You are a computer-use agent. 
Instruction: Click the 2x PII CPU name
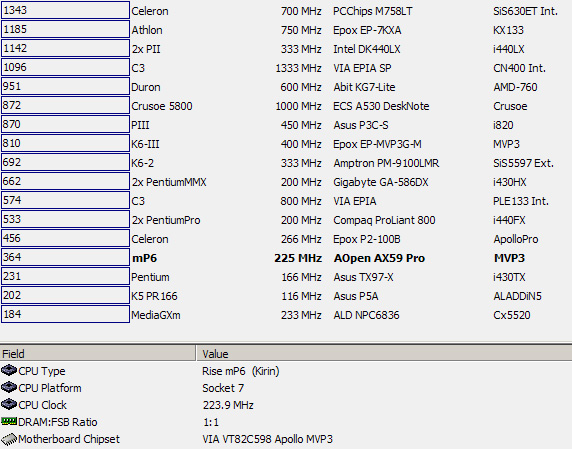(x=146, y=49)
